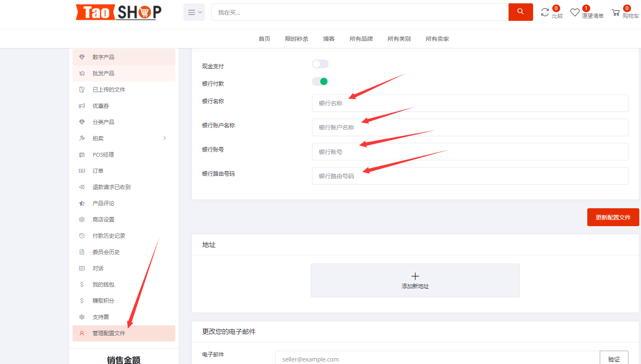Open the wishlist heart icon
The width and height of the screenshot is (641, 364).
pos(575,12)
